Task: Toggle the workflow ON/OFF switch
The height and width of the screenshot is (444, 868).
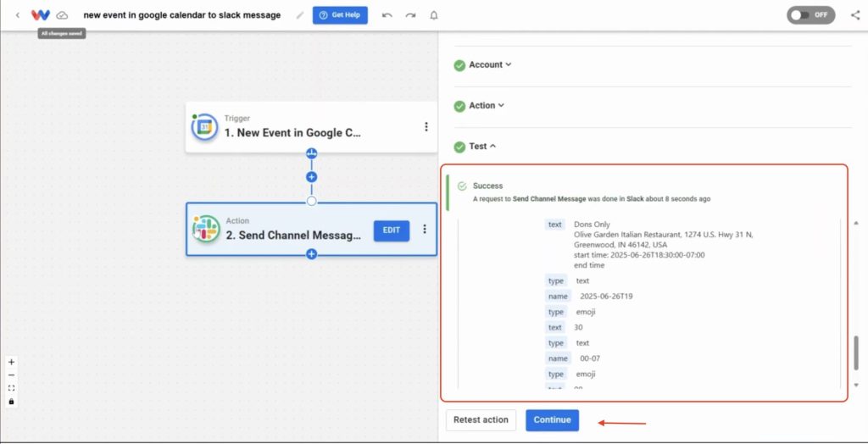Action: pos(811,15)
